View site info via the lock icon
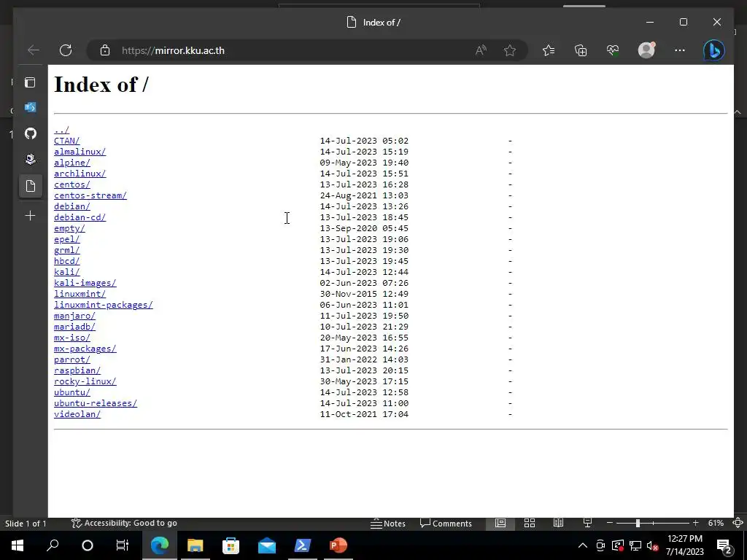This screenshot has width=747, height=560. (x=105, y=50)
